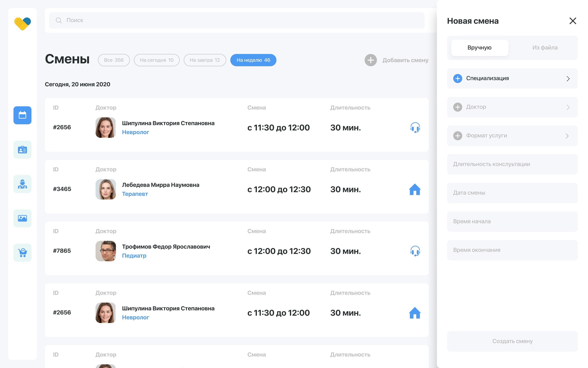Open the shopping cart sidebar icon

click(x=22, y=252)
